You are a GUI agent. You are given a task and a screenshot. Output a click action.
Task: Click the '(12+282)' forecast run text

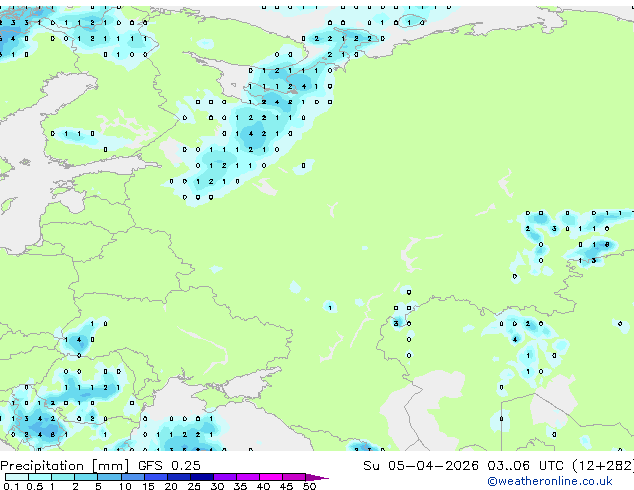coord(603,466)
